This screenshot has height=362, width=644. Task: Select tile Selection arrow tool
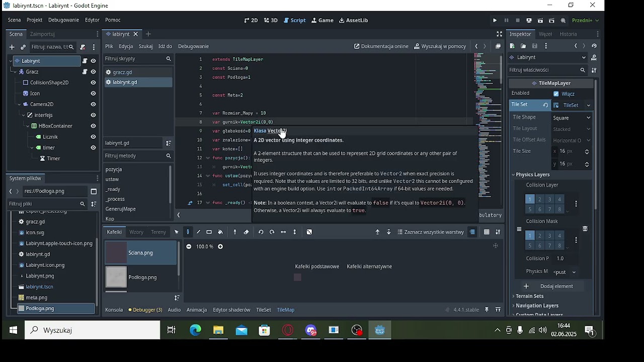tap(177, 232)
